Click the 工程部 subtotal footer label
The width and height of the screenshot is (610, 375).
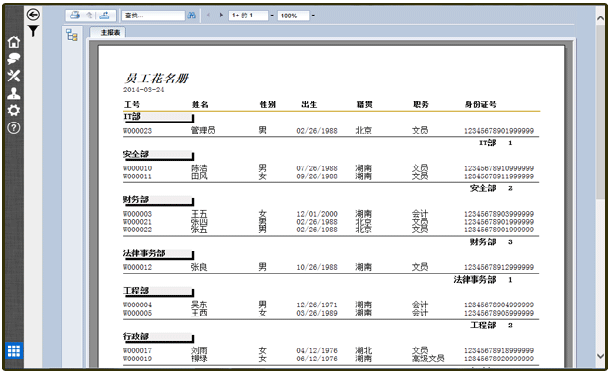click(483, 325)
